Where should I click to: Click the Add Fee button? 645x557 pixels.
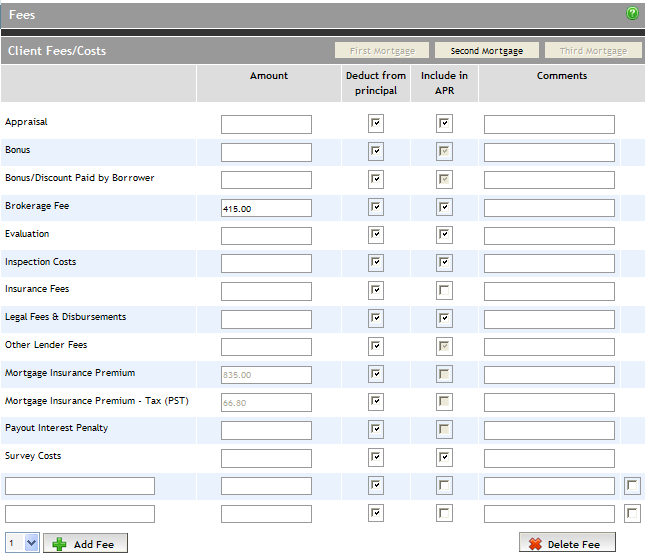click(86, 543)
